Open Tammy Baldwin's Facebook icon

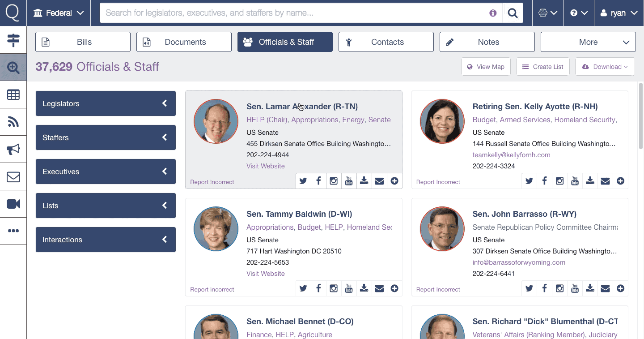click(318, 288)
